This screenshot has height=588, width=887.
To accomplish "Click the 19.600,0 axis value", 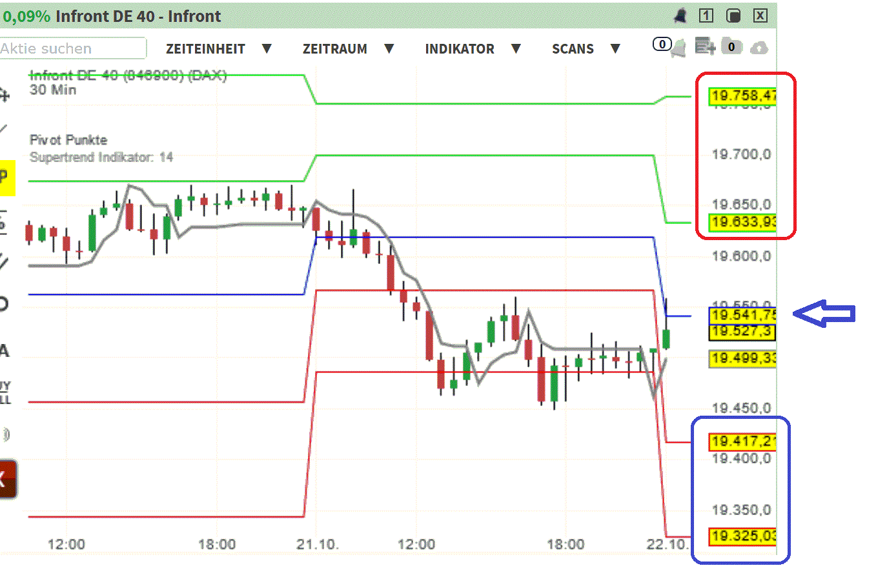I will pos(741,256).
